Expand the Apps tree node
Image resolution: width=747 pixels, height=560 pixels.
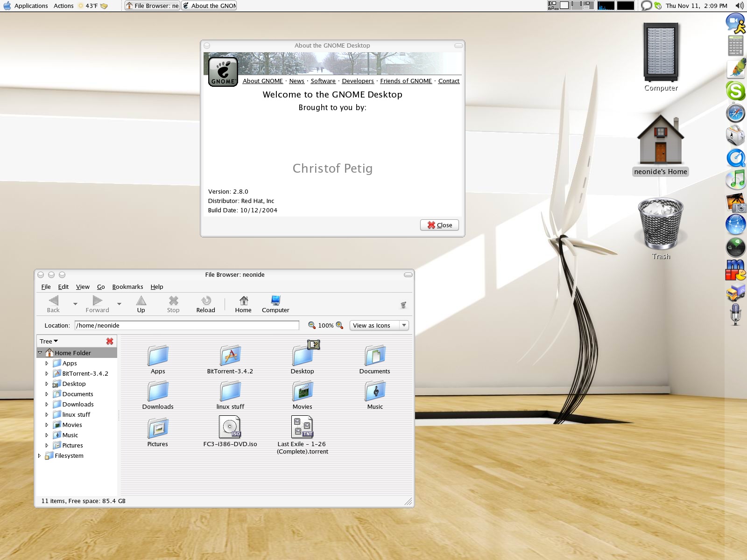[x=47, y=363]
